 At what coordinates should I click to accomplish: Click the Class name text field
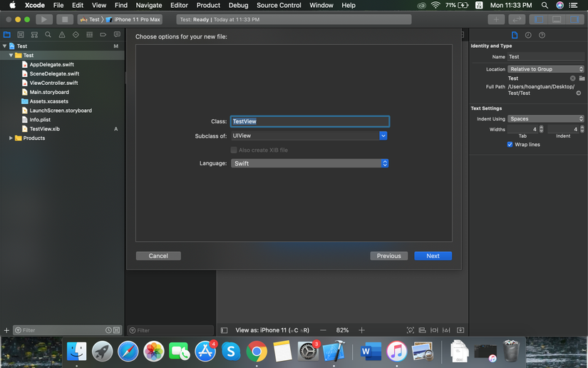point(309,122)
